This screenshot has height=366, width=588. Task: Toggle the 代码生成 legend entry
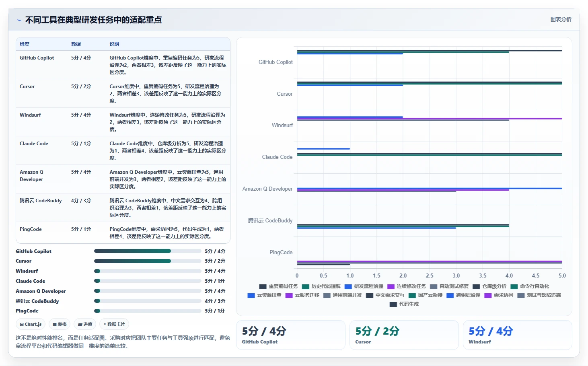404,304
